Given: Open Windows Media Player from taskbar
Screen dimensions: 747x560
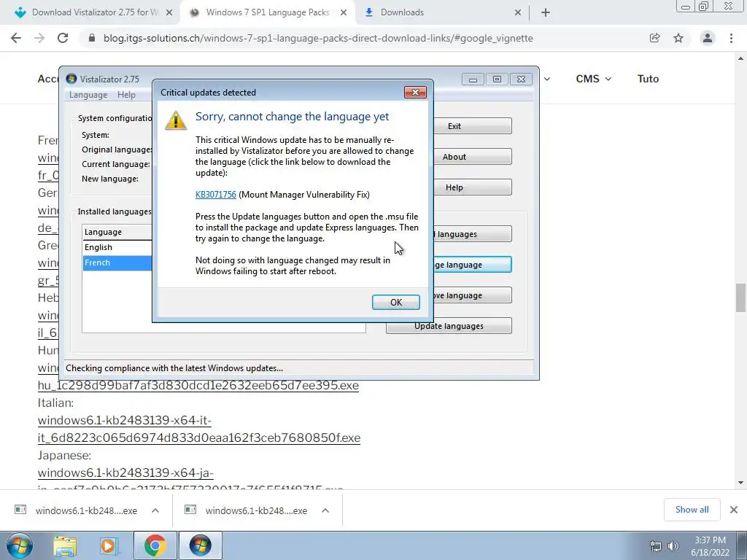Looking at the screenshot, I should (108, 545).
